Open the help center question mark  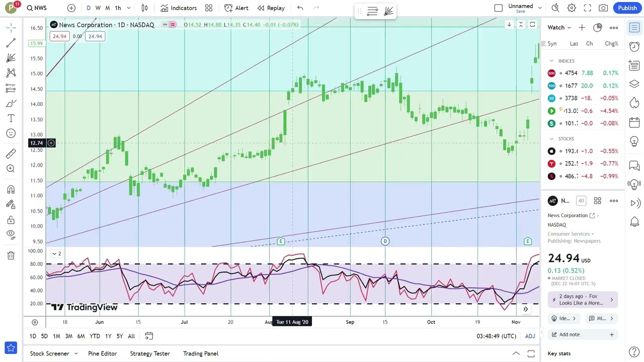(634, 351)
